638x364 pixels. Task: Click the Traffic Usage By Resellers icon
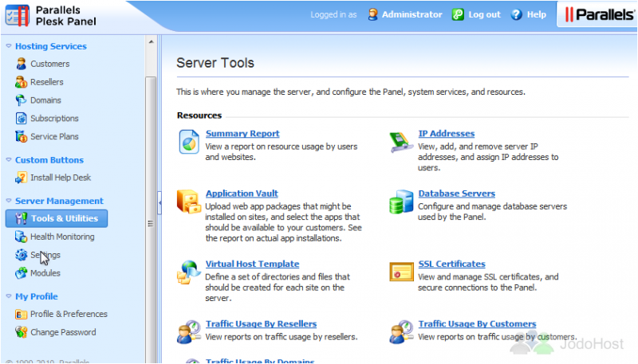189,332
